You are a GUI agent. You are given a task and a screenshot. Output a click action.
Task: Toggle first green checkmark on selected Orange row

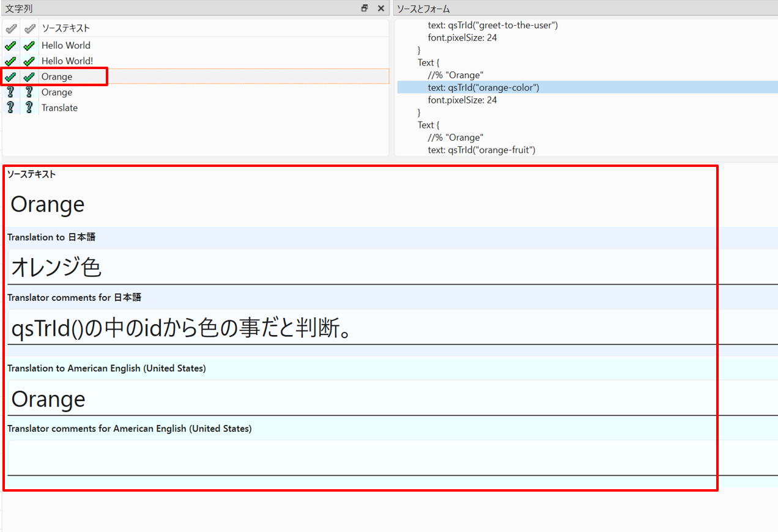(10, 76)
